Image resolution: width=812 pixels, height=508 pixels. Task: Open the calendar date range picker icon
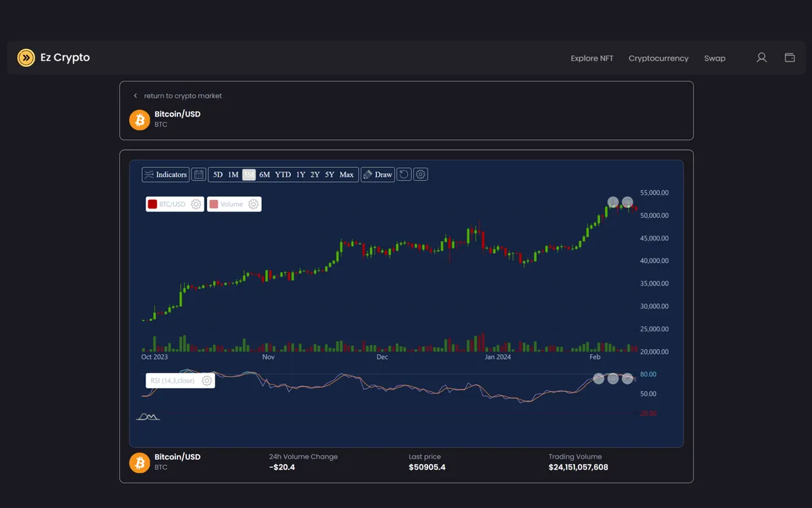tap(198, 175)
